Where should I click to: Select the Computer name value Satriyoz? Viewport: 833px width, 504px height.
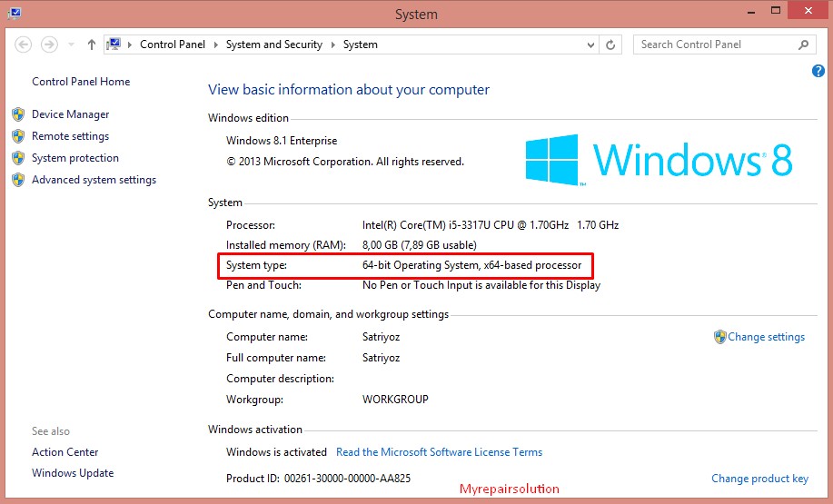pos(381,337)
